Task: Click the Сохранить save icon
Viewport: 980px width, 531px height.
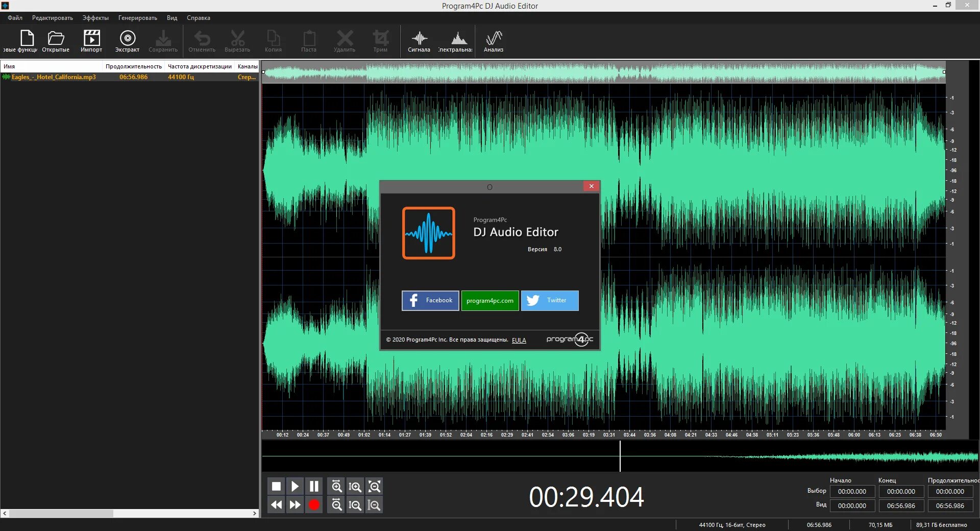Action: click(x=163, y=38)
